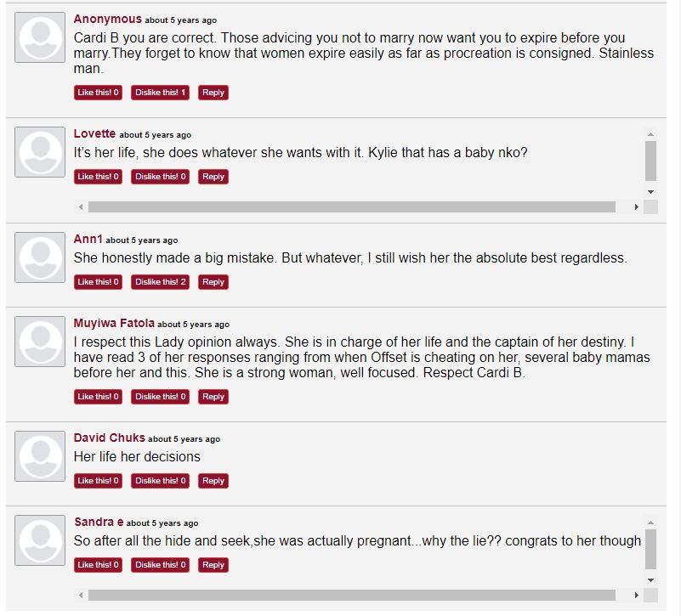Click David Chuks' avatar icon

click(x=40, y=456)
